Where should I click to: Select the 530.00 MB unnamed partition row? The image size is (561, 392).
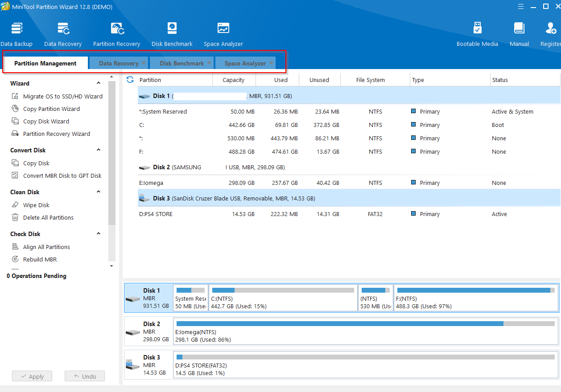[x=349, y=139]
